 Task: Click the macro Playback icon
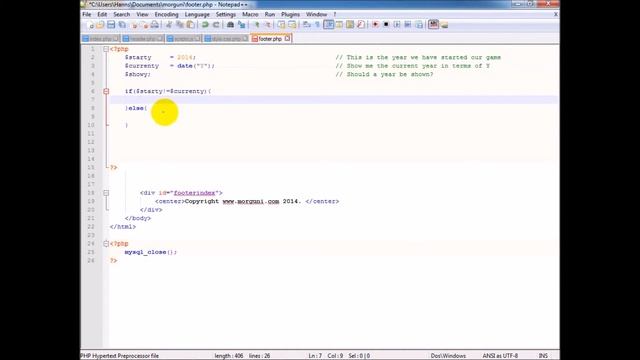click(397, 25)
